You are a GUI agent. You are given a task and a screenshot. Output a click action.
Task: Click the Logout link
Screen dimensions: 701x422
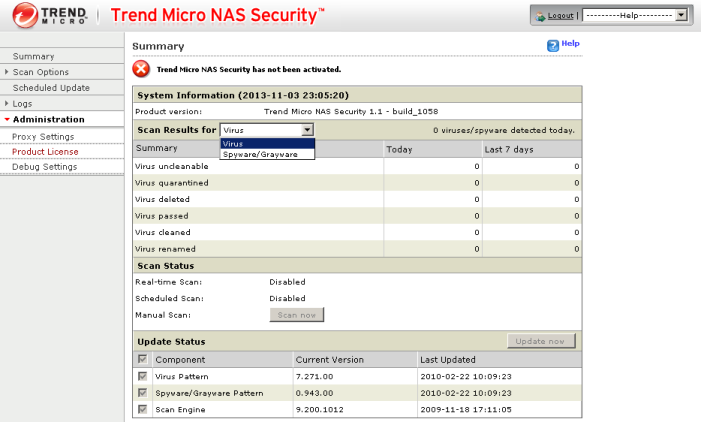click(x=561, y=16)
